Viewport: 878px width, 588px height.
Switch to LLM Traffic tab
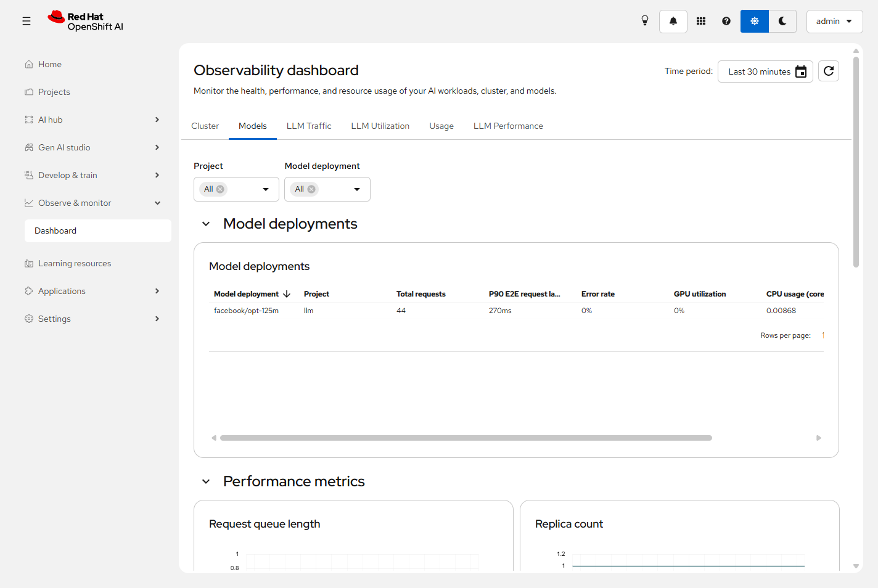tap(309, 126)
